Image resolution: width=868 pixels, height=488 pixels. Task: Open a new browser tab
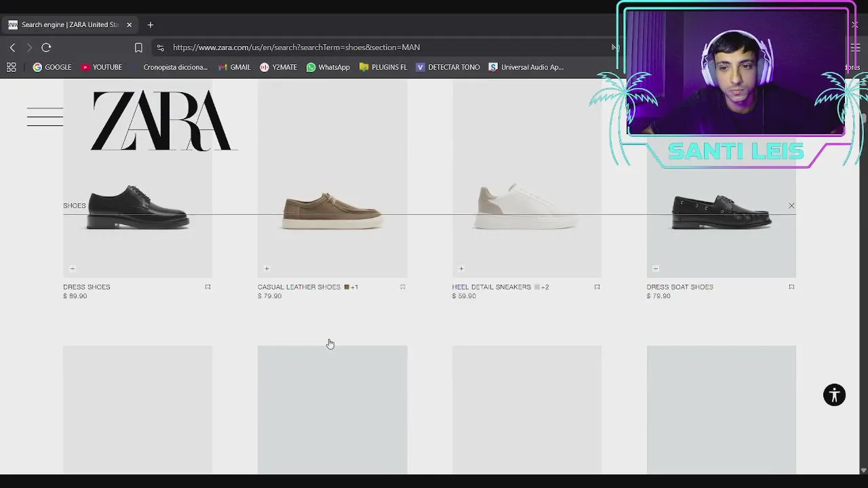point(151,25)
